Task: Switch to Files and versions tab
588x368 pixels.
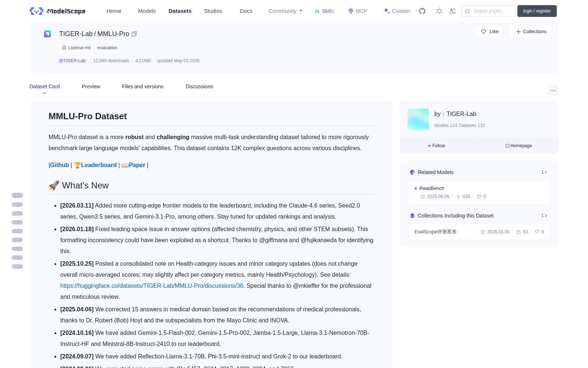Action: [143, 86]
